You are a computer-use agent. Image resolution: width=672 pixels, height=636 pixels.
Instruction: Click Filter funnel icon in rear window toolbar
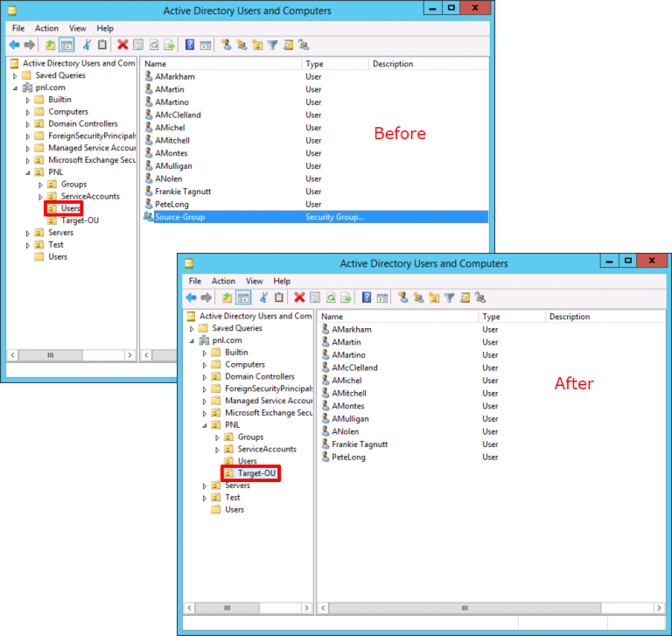click(273, 45)
